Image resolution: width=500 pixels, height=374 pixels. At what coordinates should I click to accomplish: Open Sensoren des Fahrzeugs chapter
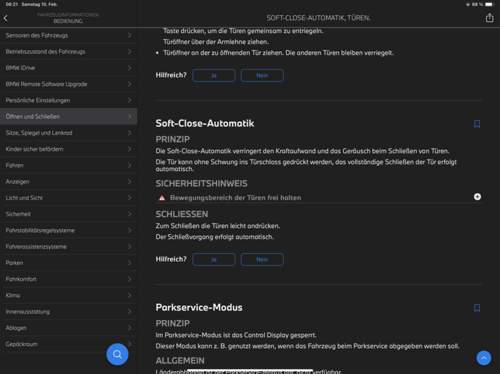pyautogui.click(x=68, y=35)
